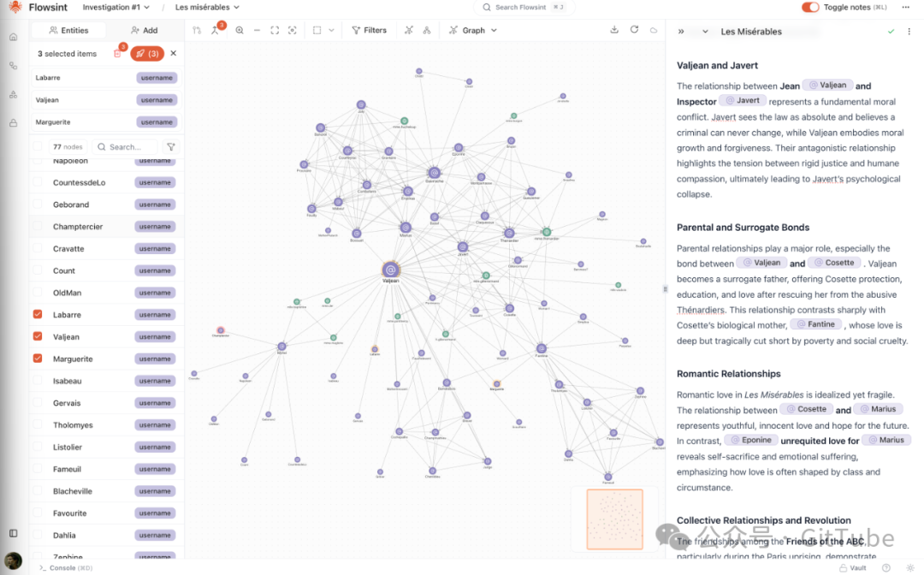The height and width of the screenshot is (575, 924).
Task: Open the vault lock icon in sidebar
Action: tap(13, 123)
